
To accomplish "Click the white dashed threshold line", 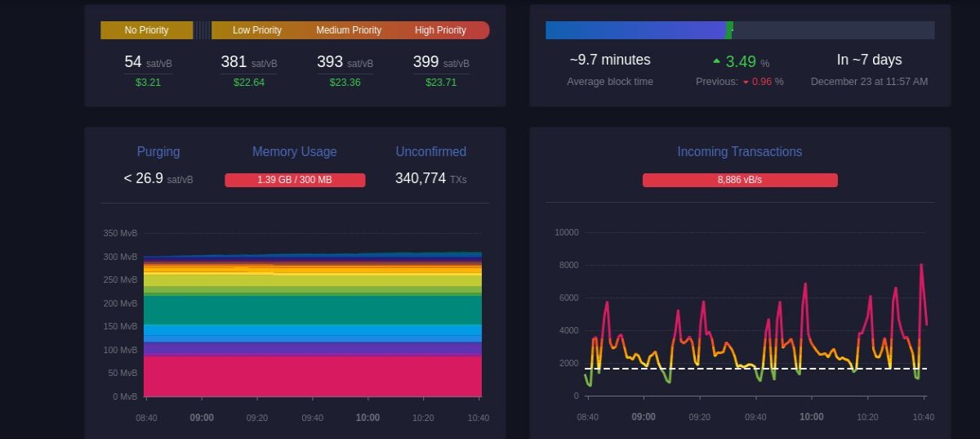I will coord(755,369).
